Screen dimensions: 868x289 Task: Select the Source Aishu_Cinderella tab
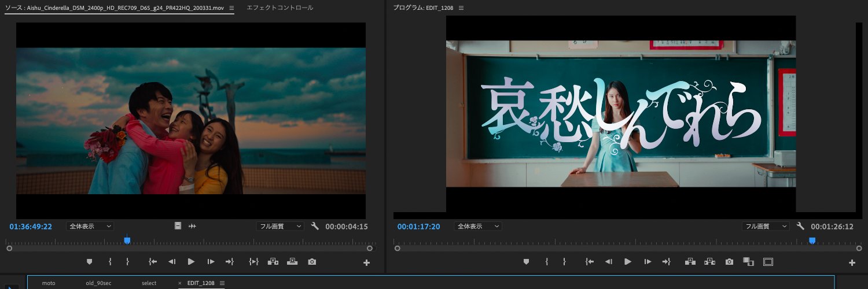(x=115, y=8)
